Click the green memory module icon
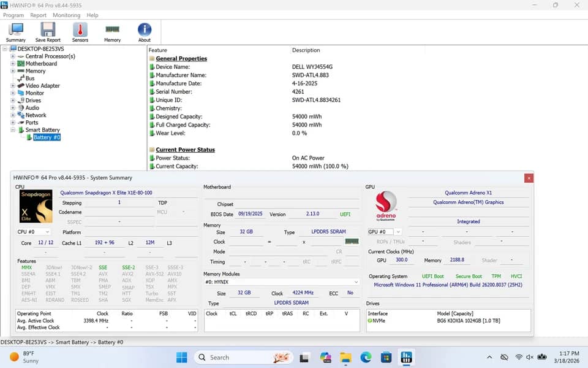Image resolution: width=588 pixels, height=368 pixels. point(352,242)
